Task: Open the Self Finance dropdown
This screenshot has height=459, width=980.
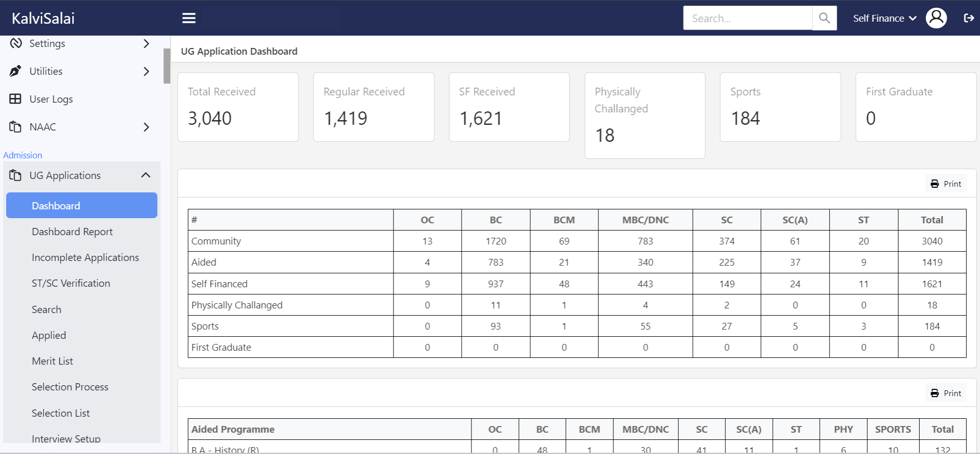Action: click(885, 18)
